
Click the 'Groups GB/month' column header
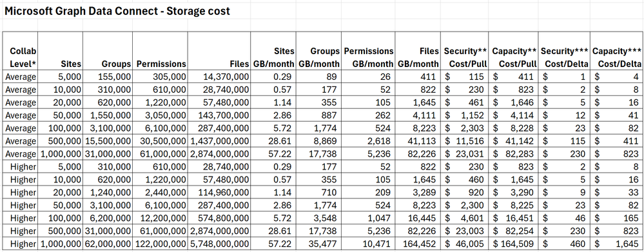coord(318,51)
